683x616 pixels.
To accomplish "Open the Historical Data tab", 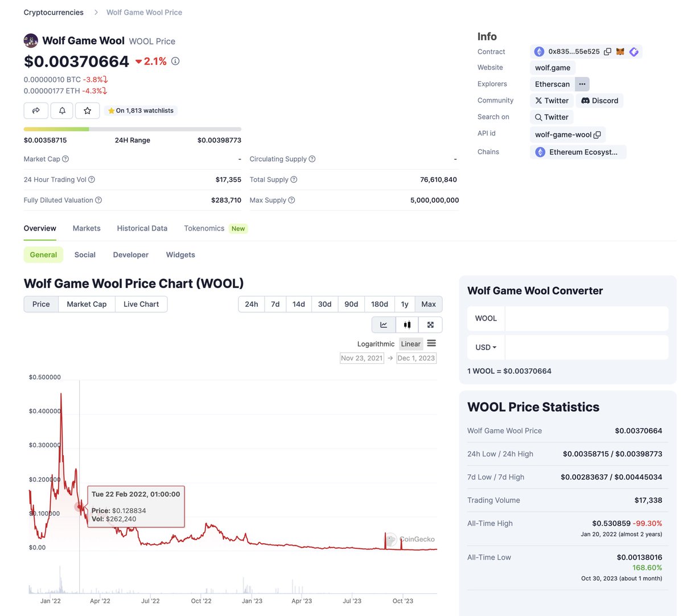I will tap(142, 228).
